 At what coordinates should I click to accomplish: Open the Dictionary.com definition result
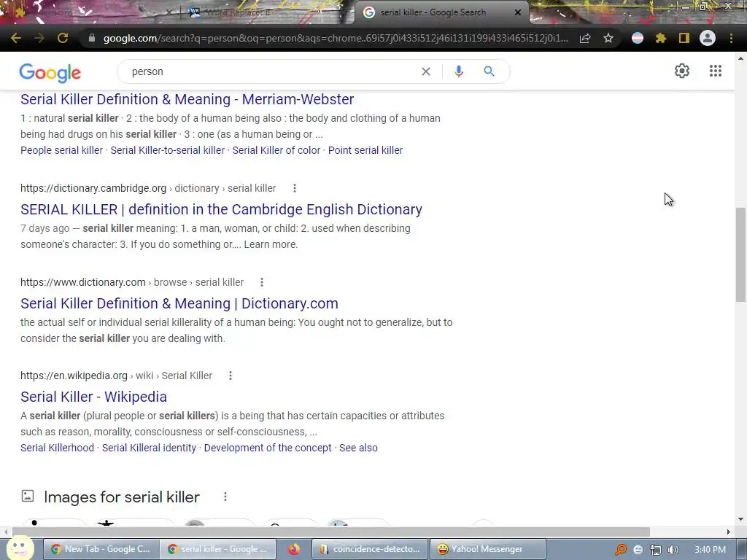tap(179, 303)
